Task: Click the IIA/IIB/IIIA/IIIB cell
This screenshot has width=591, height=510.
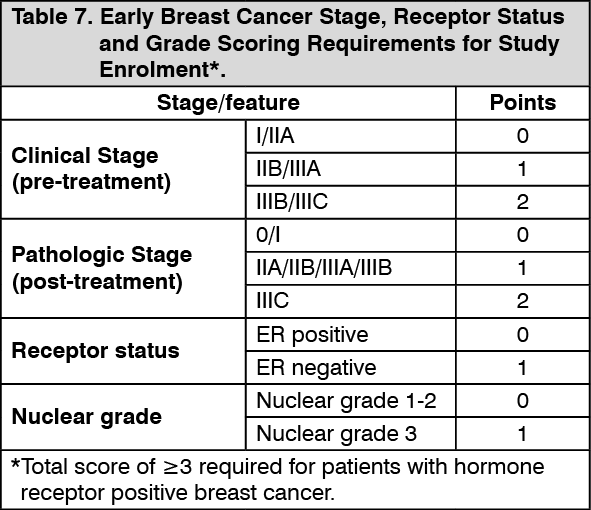Action: pos(351,268)
